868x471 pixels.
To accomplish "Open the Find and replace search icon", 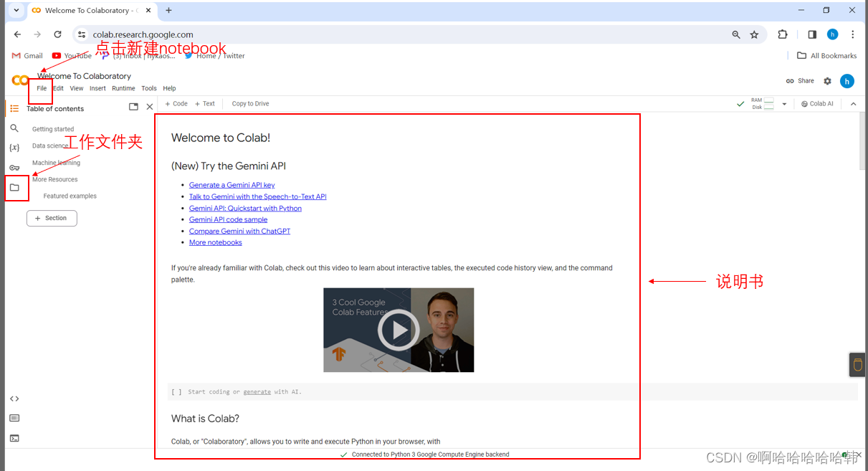I will click(14, 128).
